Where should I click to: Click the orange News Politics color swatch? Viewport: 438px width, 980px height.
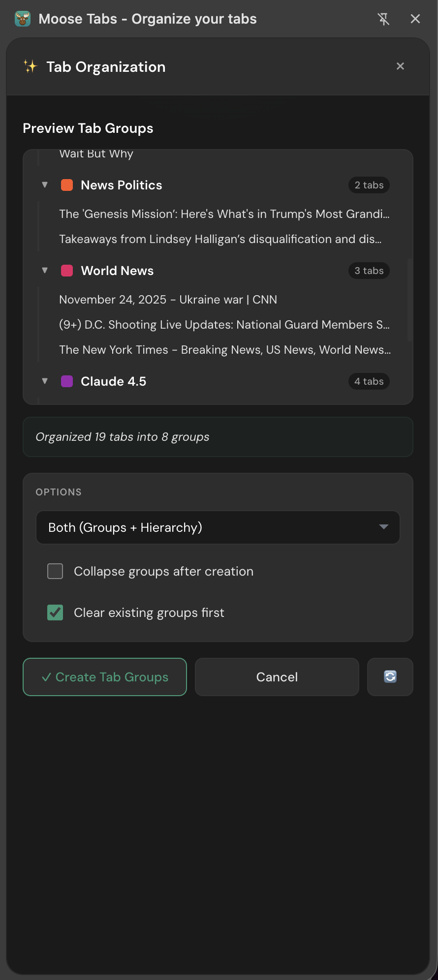pyautogui.click(x=67, y=185)
